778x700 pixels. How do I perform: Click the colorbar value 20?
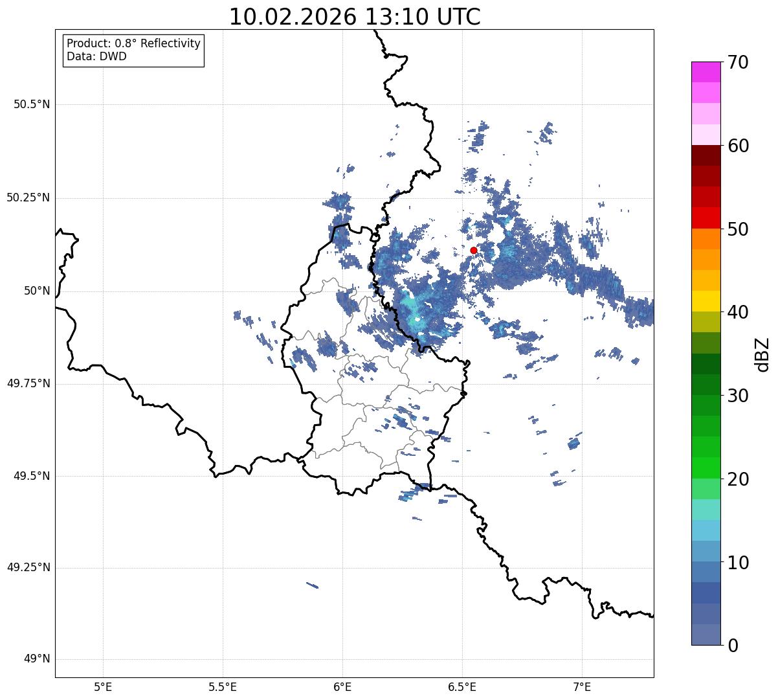[737, 479]
